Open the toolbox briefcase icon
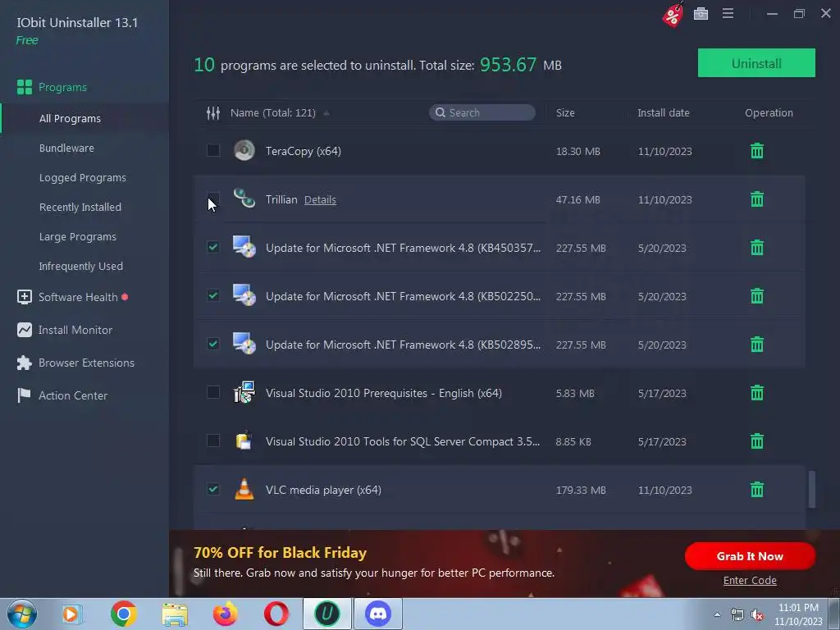The height and width of the screenshot is (630, 840). click(701, 13)
